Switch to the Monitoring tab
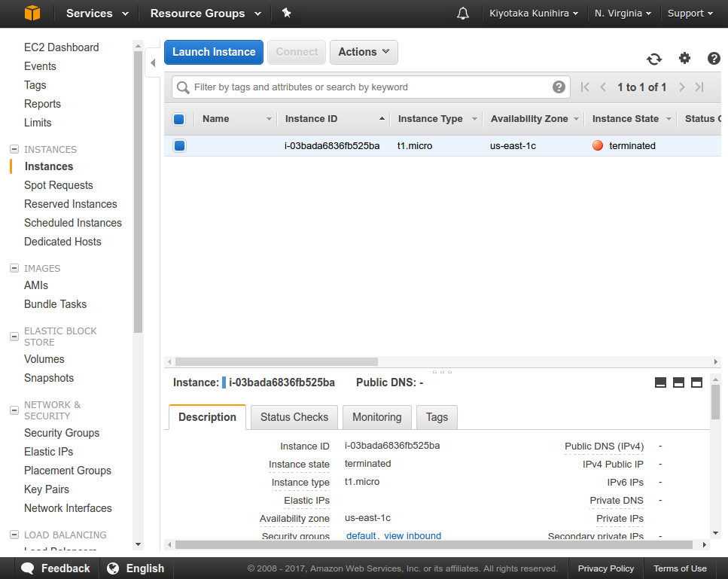The image size is (728, 579). pos(376,417)
